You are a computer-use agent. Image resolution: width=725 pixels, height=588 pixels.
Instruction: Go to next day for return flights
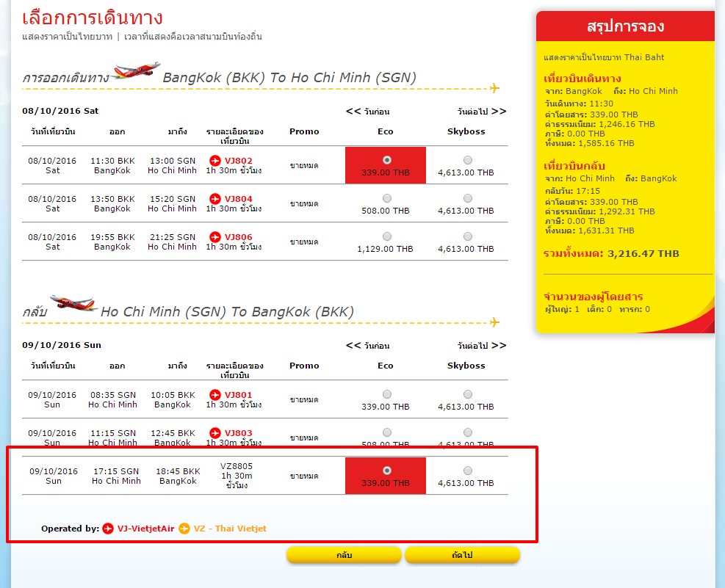click(x=482, y=346)
